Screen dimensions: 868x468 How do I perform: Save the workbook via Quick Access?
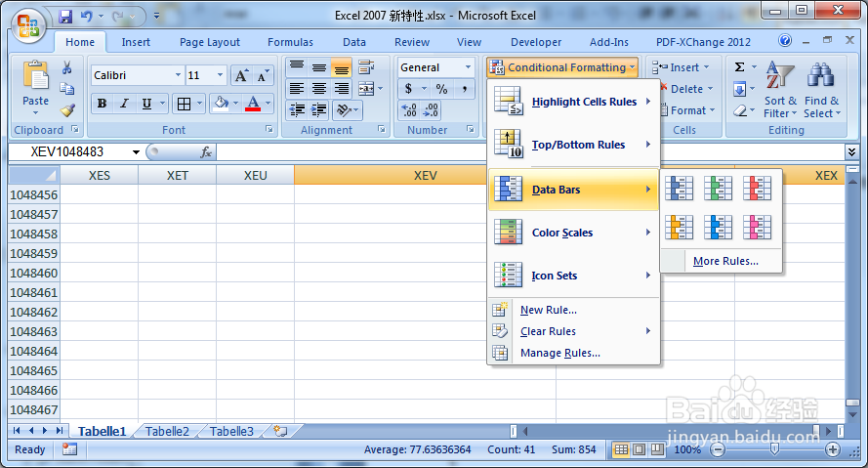pyautogui.click(x=65, y=17)
